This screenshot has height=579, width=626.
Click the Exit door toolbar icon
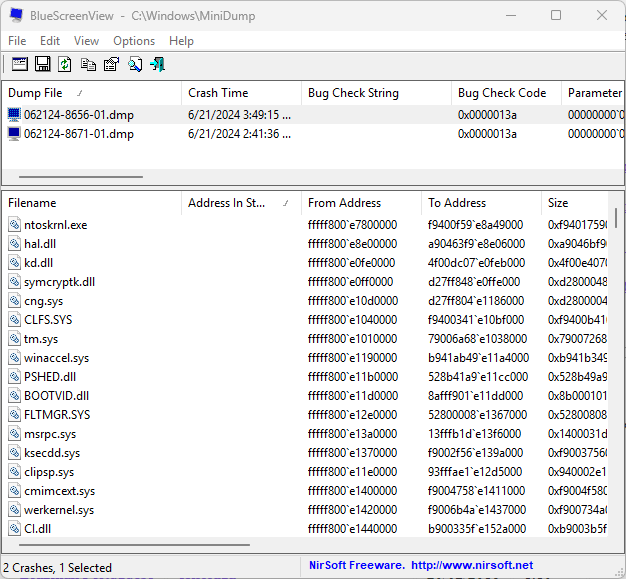pyautogui.click(x=157, y=64)
